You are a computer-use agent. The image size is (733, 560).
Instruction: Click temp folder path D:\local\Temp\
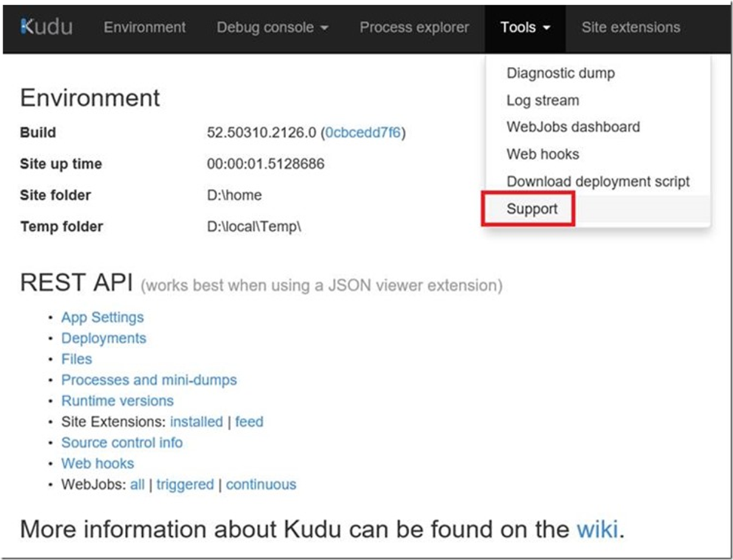point(254,227)
